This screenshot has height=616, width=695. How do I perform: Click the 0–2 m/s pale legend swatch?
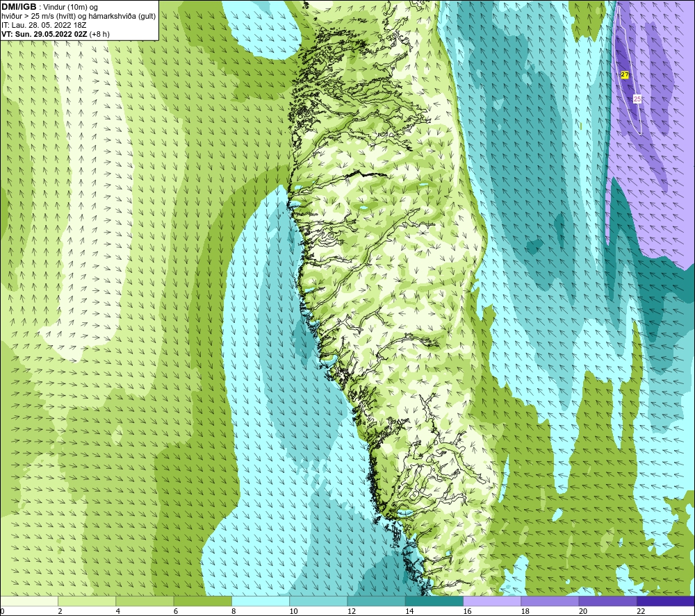coord(28,601)
